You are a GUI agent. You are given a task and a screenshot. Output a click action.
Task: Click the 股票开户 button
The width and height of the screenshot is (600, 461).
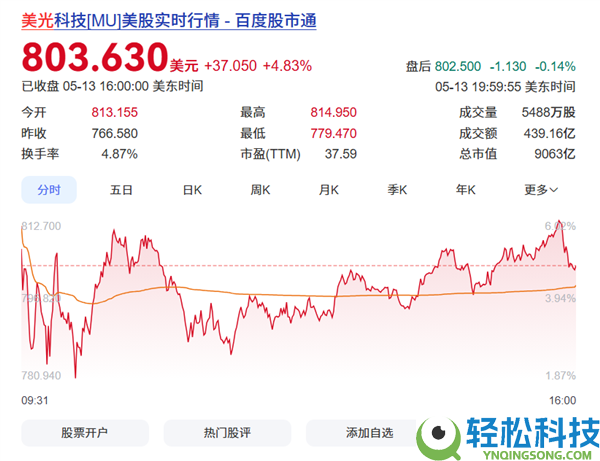(85, 433)
